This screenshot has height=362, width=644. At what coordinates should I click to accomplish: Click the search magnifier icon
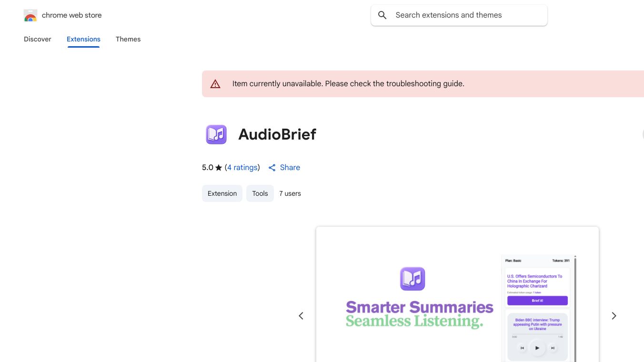[x=382, y=15]
